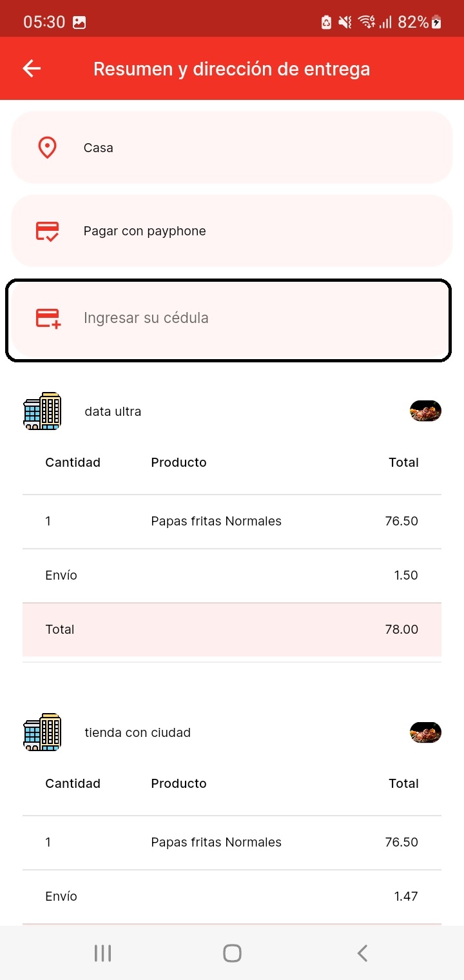This screenshot has width=464, height=980.
Task: Open the food thumbnail beside tienda con ciudad
Action: click(x=425, y=732)
